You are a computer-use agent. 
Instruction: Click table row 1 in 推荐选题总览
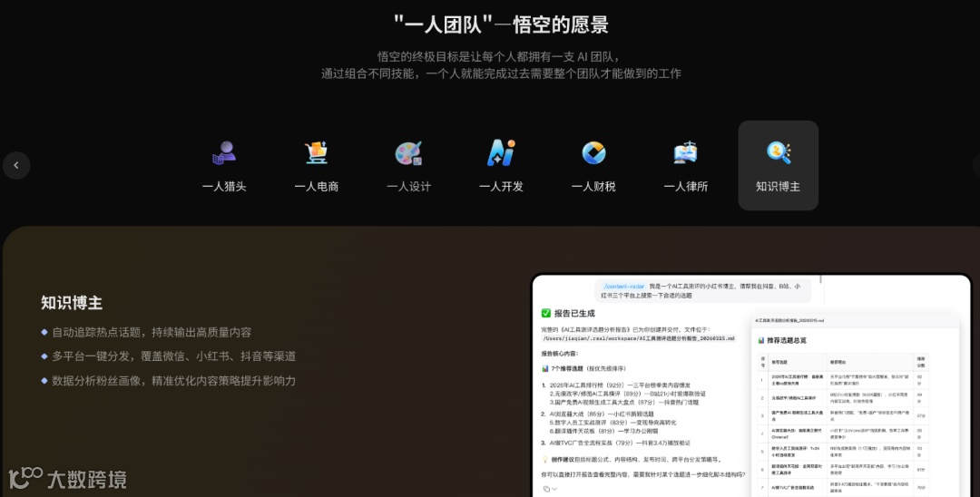(x=843, y=379)
